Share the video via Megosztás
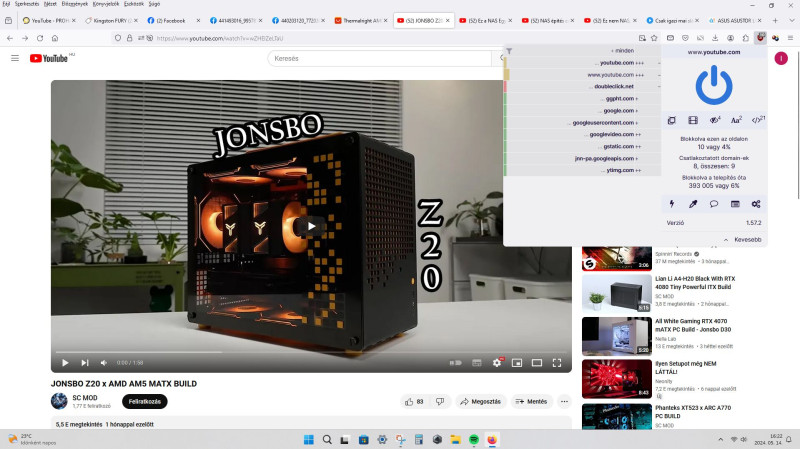This screenshot has height=449, width=800. coord(480,402)
